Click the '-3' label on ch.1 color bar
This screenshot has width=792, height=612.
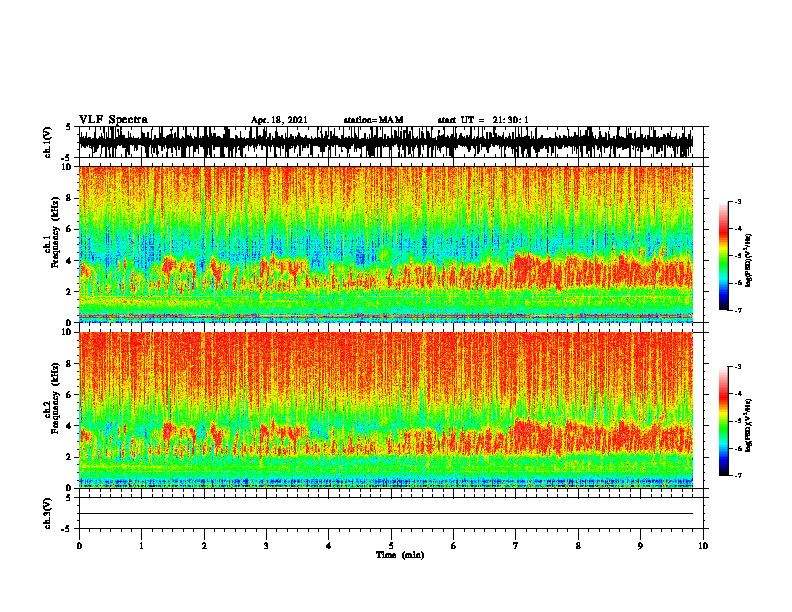click(x=737, y=202)
